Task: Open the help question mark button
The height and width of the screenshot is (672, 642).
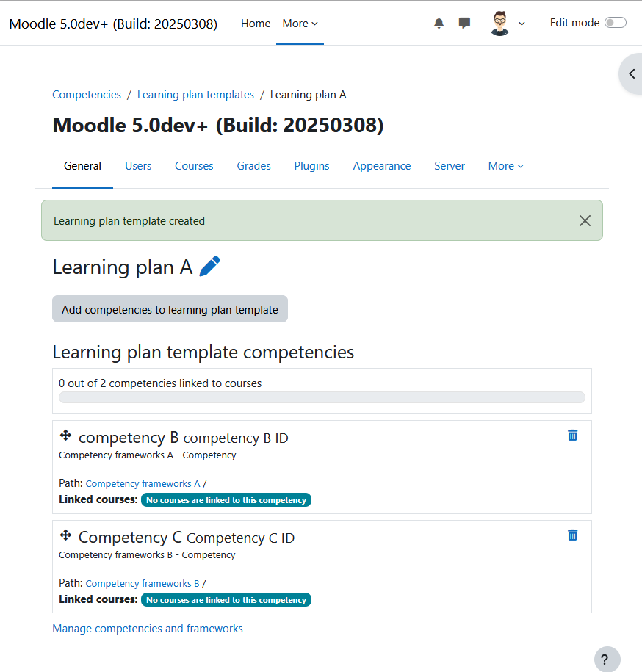Action: click(x=607, y=659)
